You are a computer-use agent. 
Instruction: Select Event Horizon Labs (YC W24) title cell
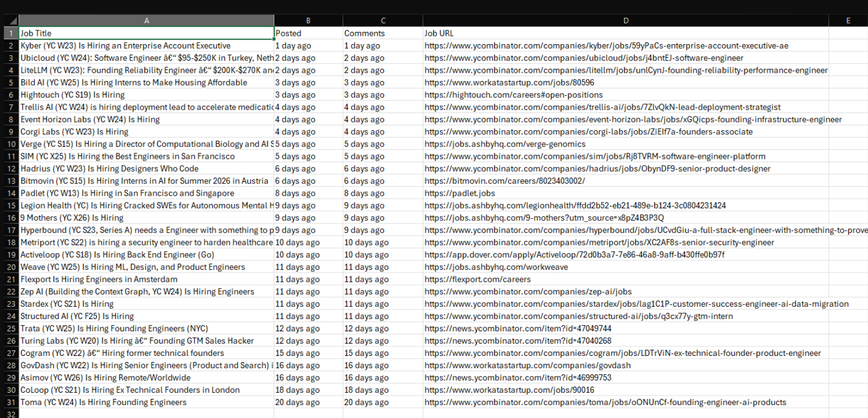(x=147, y=119)
